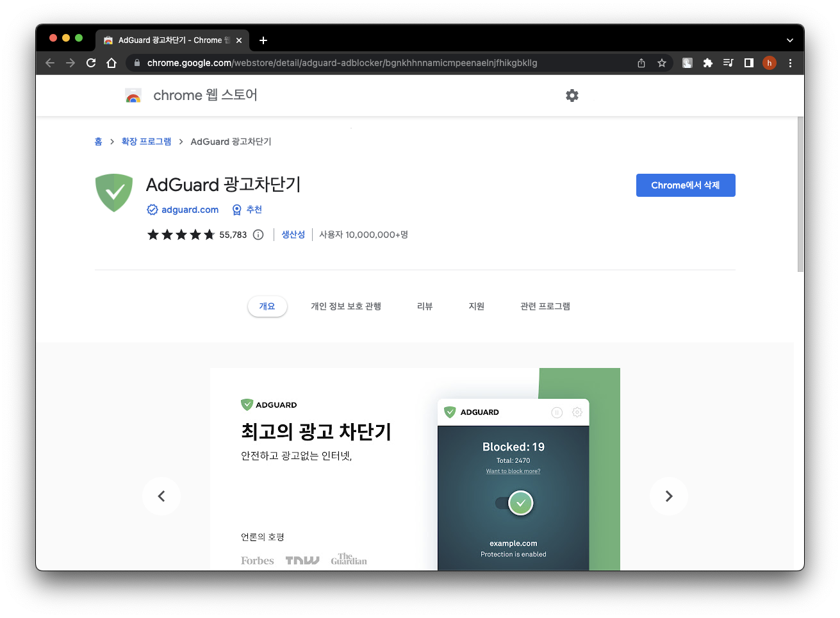
Task: Share this page via share icon
Action: click(x=641, y=63)
